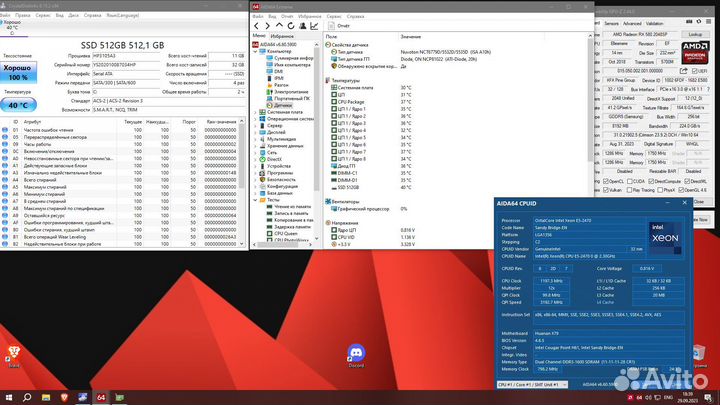Open the notification center icon
Screen dimensions: 720x405
[x=708, y=397]
